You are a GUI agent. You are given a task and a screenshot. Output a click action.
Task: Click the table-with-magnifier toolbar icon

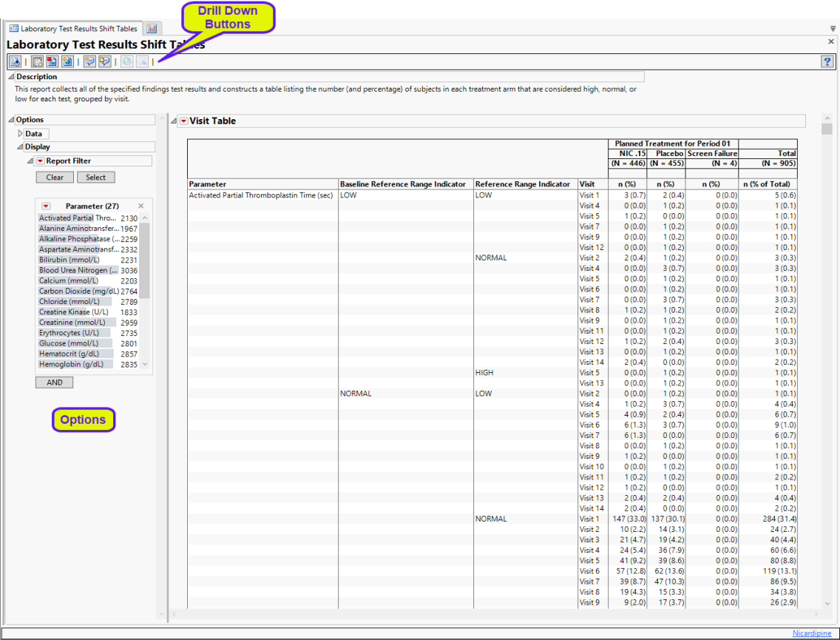(x=37, y=61)
